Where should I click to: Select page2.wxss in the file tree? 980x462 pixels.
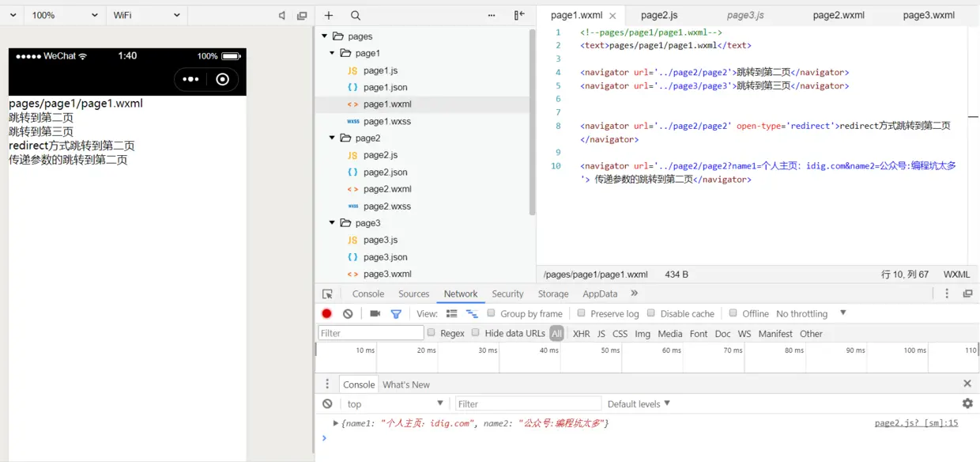pos(387,206)
